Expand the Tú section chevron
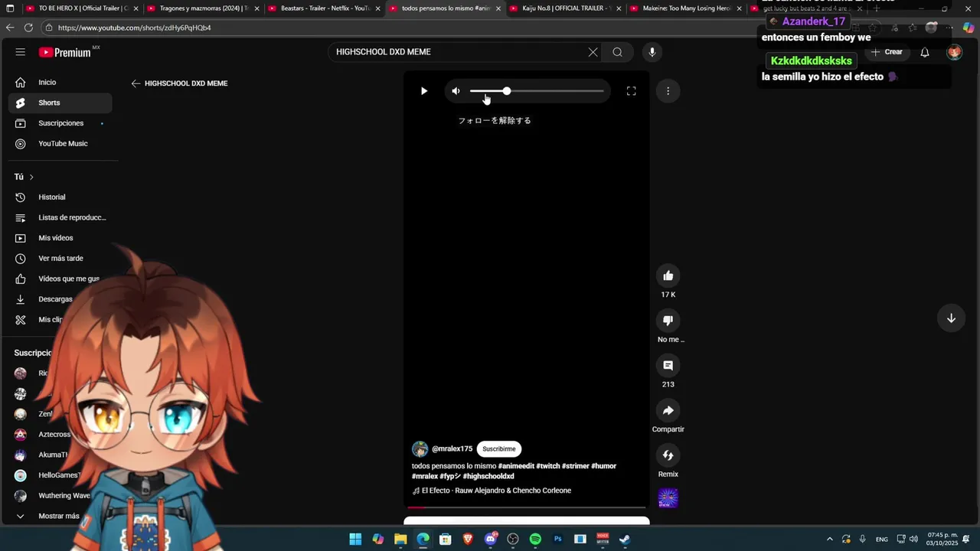Viewport: 980px width, 551px height. click(31, 177)
